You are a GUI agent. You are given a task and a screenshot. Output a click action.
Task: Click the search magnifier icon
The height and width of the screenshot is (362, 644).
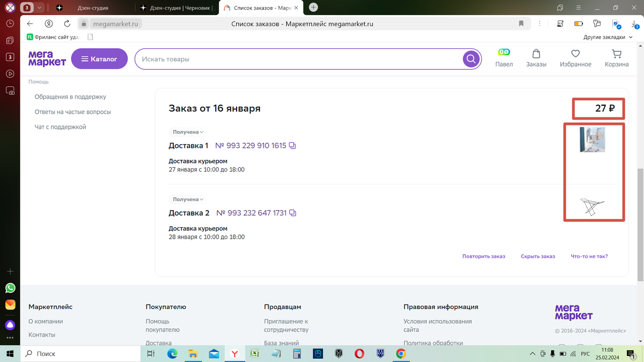[x=471, y=59]
